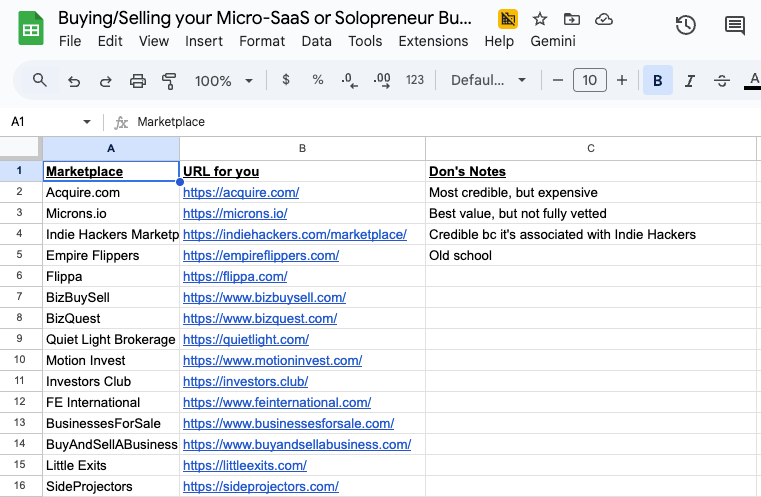Toggle bold formatting

[658, 80]
